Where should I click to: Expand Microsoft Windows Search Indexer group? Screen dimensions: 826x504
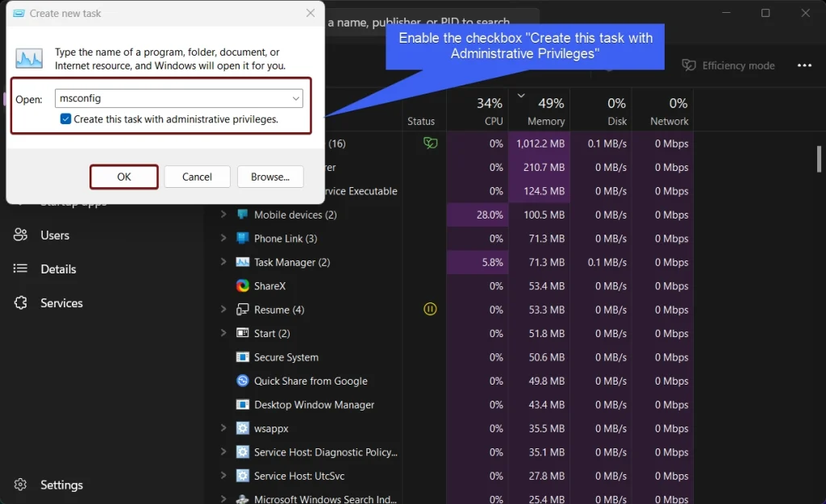coord(223,498)
